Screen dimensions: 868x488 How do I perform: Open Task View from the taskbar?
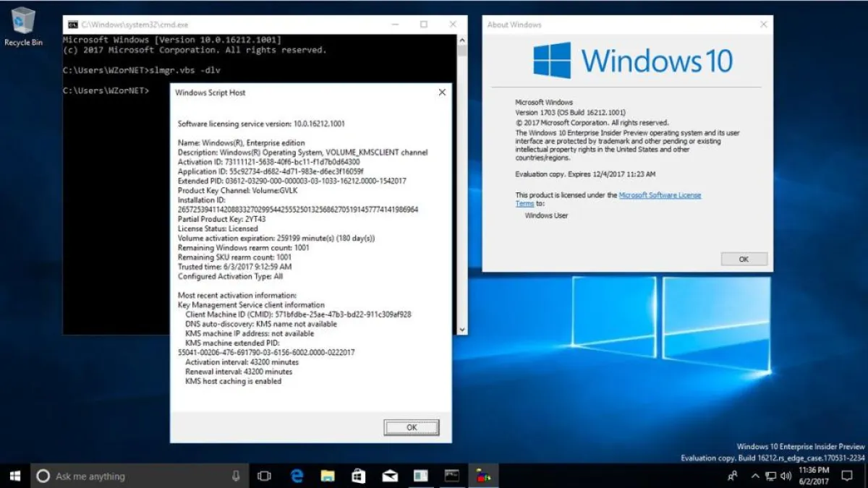tap(264, 476)
